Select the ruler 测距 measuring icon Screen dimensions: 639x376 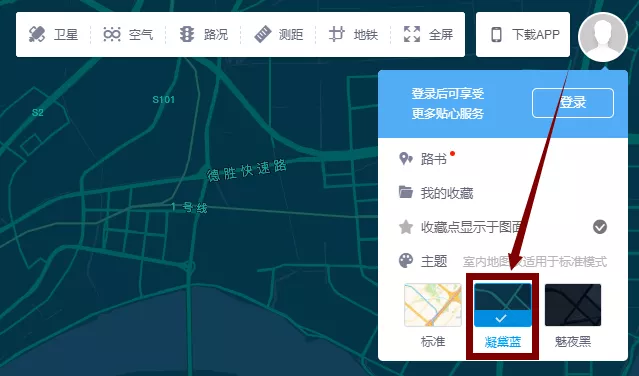(x=262, y=34)
